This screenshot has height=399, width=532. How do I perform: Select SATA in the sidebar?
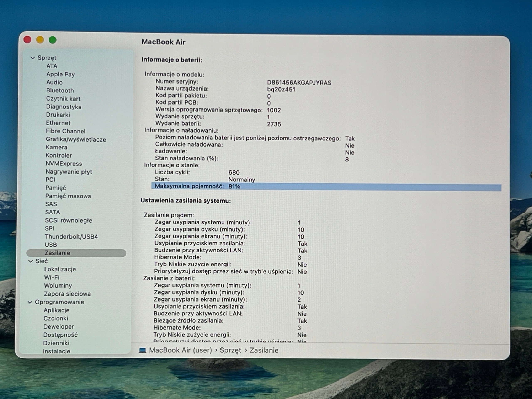point(52,212)
